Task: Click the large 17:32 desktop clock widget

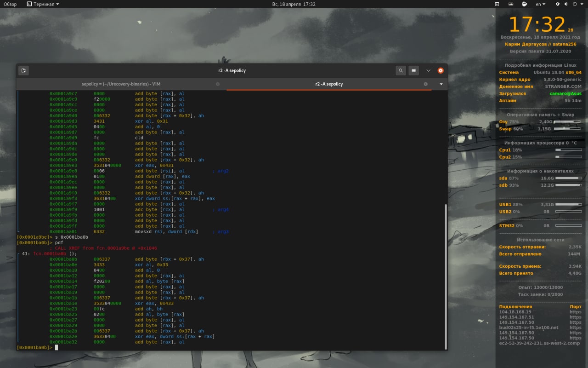Action: [537, 25]
